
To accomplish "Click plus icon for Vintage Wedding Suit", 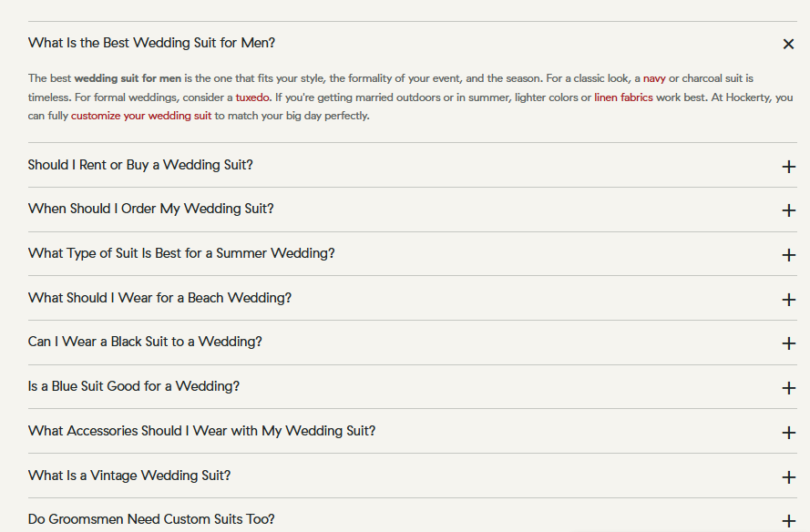I will pyautogui.click(x=788, y=477).
